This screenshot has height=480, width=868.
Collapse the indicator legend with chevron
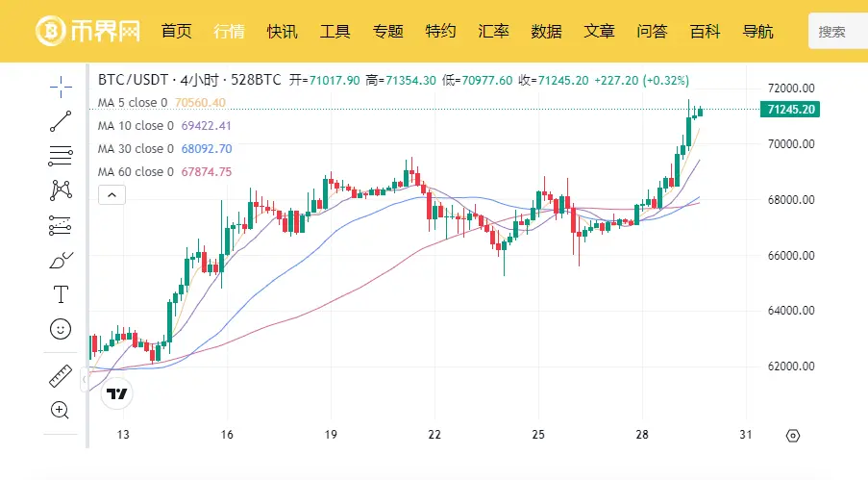(112, 195)
